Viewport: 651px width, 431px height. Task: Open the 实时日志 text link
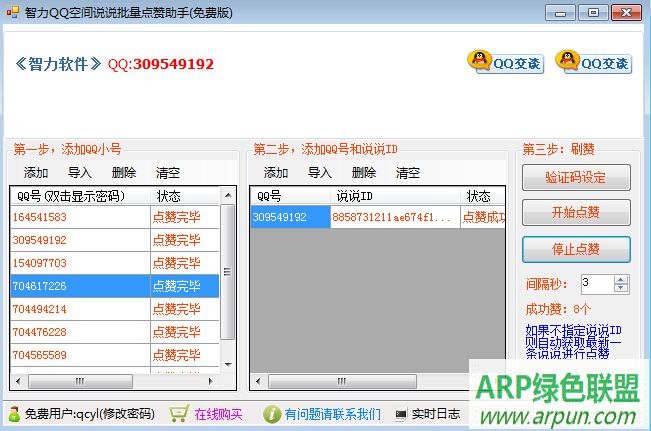click(436, 414)
